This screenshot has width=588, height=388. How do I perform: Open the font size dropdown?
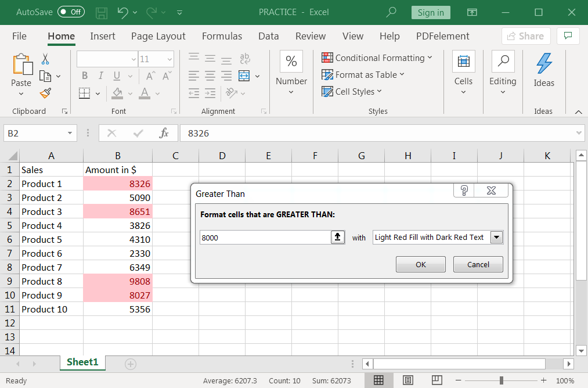[x=170, y=59]
